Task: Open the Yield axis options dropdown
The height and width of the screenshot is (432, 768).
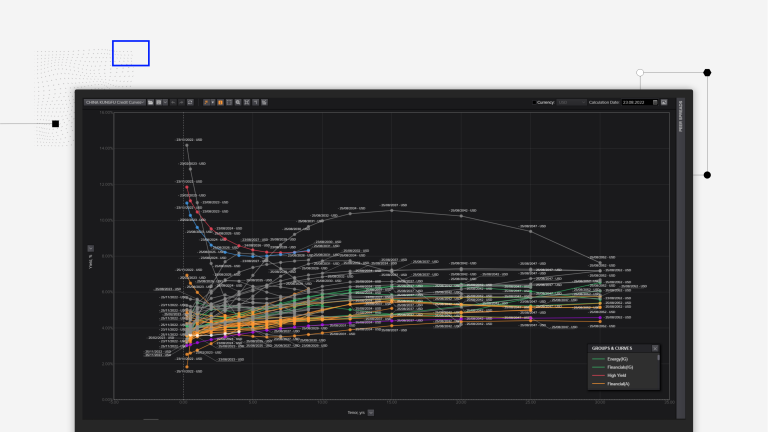Action: pyautogui.click(x=91, y=248)
